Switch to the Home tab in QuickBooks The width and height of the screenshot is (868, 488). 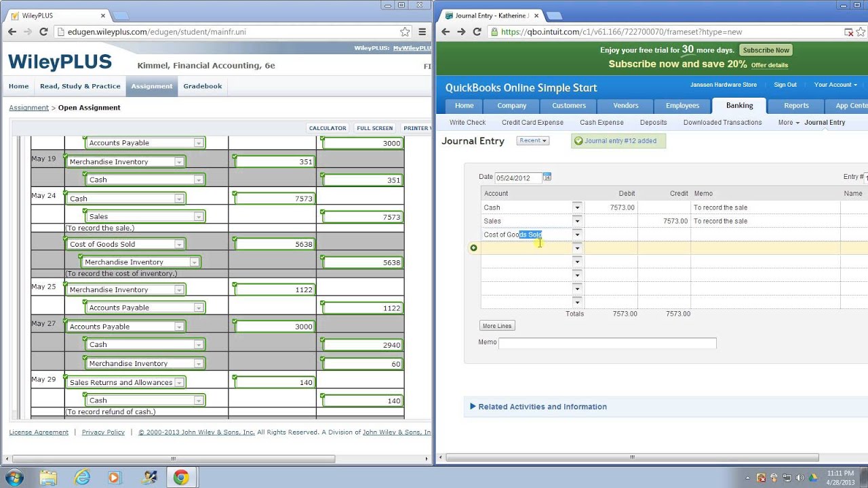[x=465, y=106]
